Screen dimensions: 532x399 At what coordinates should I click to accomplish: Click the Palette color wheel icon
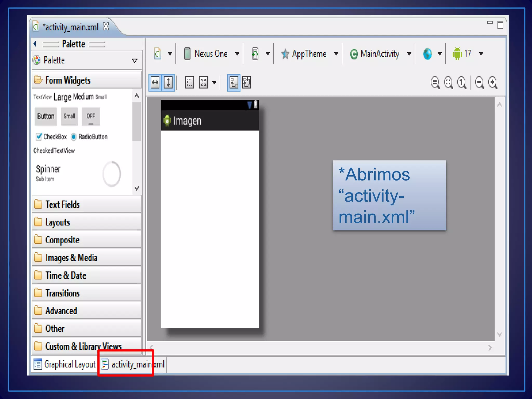coord(37,60)
